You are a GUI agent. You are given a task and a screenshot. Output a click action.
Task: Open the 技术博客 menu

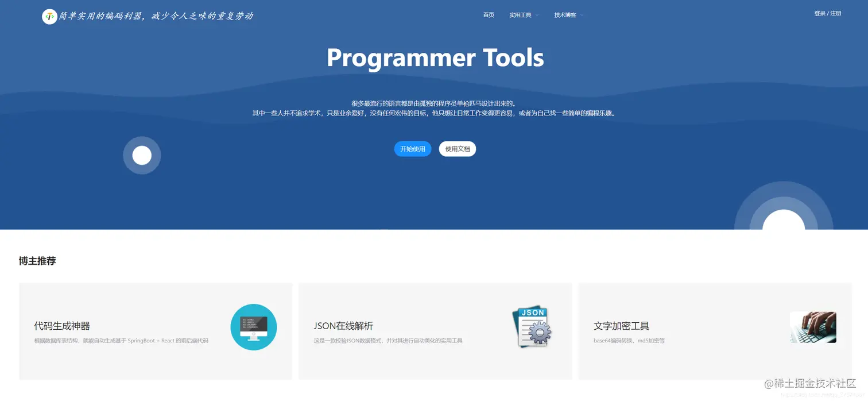pyautogui.click(x=565, y=15)
